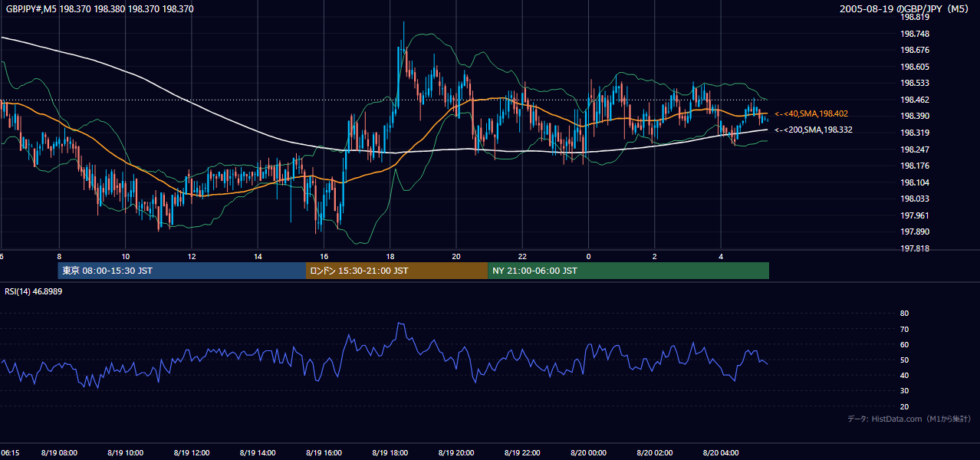
Task: Click the 8/19 14:00 date axis label
Action: click(x=257, y=453)
